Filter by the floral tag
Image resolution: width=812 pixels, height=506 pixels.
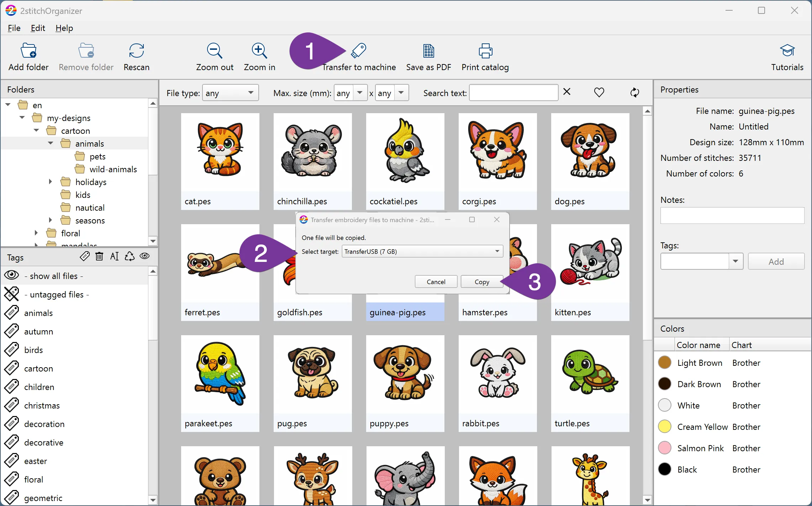click(x=75, y=479)
